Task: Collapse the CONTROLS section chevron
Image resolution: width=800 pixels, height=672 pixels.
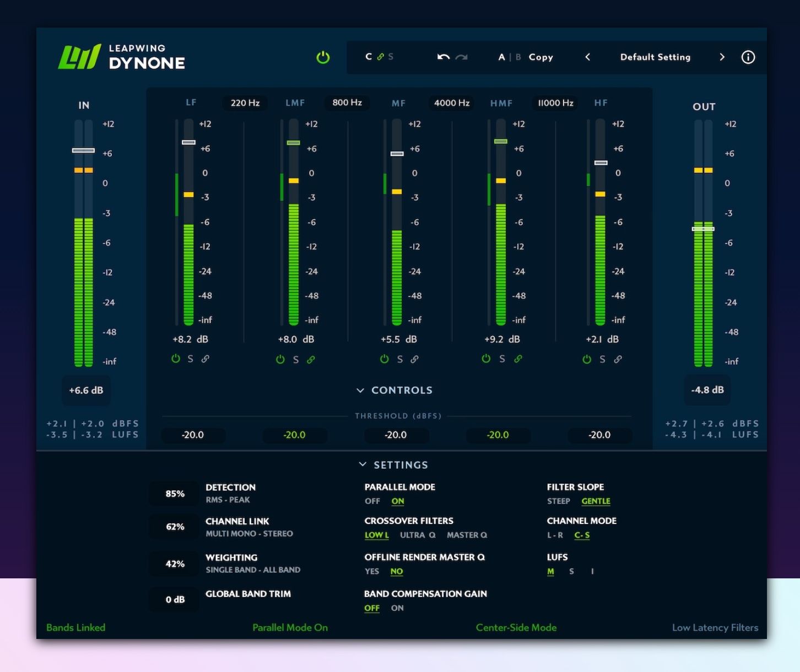Action: tap(360, 390)
